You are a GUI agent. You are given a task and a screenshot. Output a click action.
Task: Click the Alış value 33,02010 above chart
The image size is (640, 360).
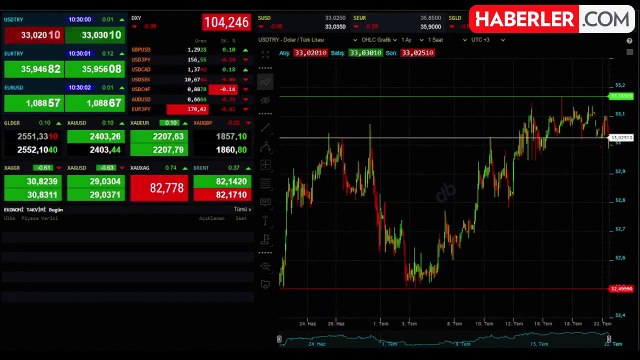pos(311,53)
